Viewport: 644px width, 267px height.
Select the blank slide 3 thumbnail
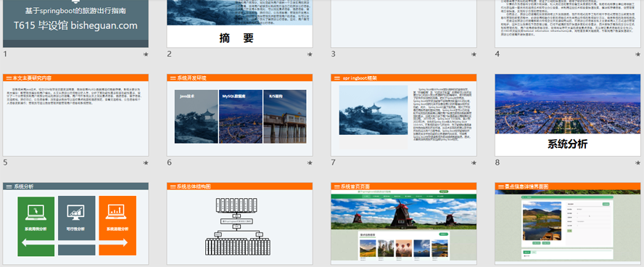tap(404, 24)
